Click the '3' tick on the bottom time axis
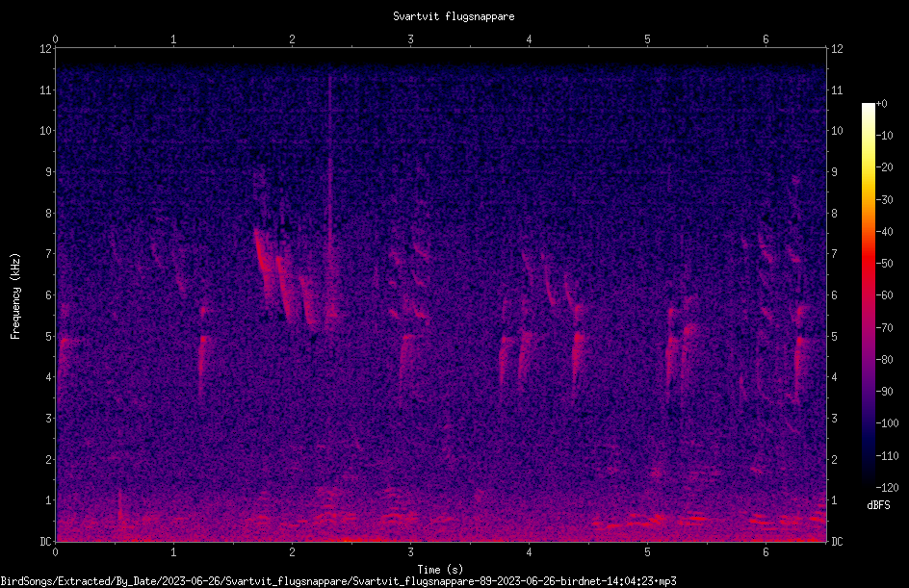 410,552
